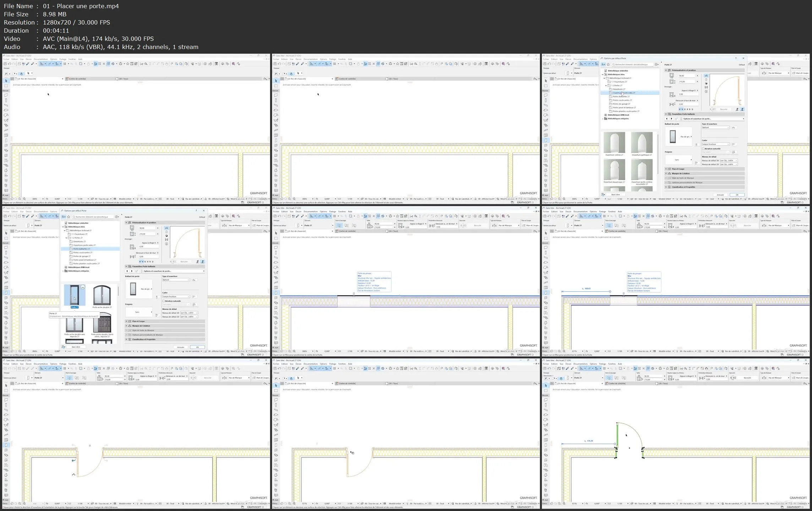The image size is (812, 511).
Task: Tick 'Aération naturelle' in the Porte 27 thumbnails dialog
Action: tap(163, 301)
